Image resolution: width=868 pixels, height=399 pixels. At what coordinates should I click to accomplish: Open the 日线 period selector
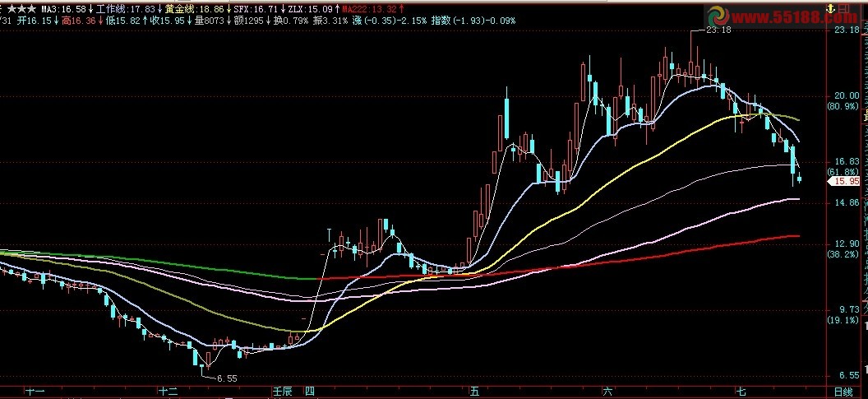(x=842, y=392)
